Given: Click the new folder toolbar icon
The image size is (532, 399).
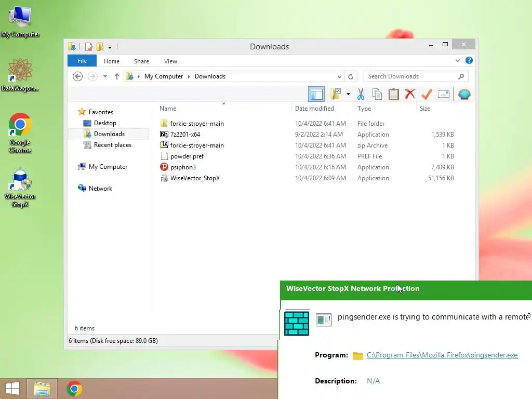Looking at the screenshot, I should pyautogui.click(x=336, y=94).
